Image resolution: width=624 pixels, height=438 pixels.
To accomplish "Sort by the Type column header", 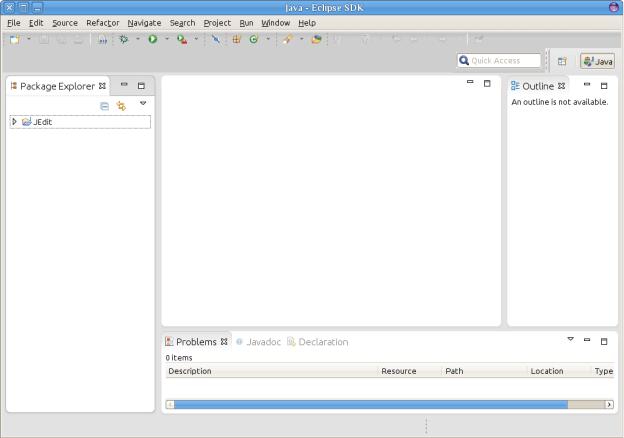I will 603,371.
